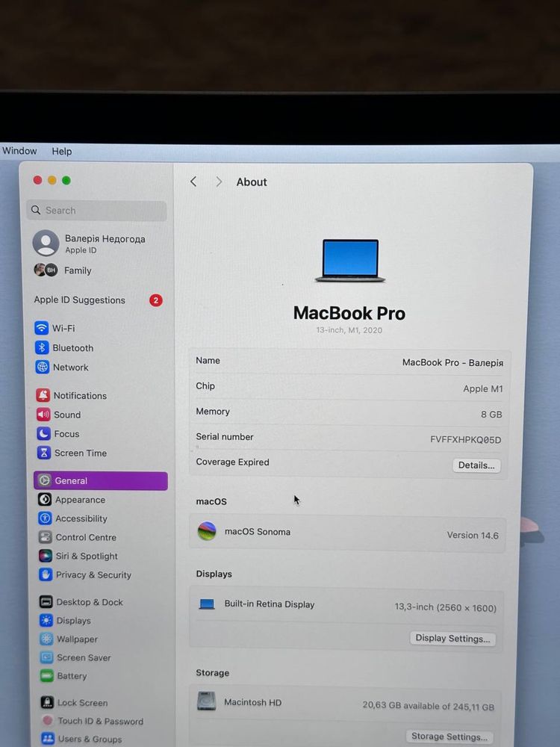The image size is (560, 747).
Task: Open the Battery icon
Action: click(x=47, y=675)
